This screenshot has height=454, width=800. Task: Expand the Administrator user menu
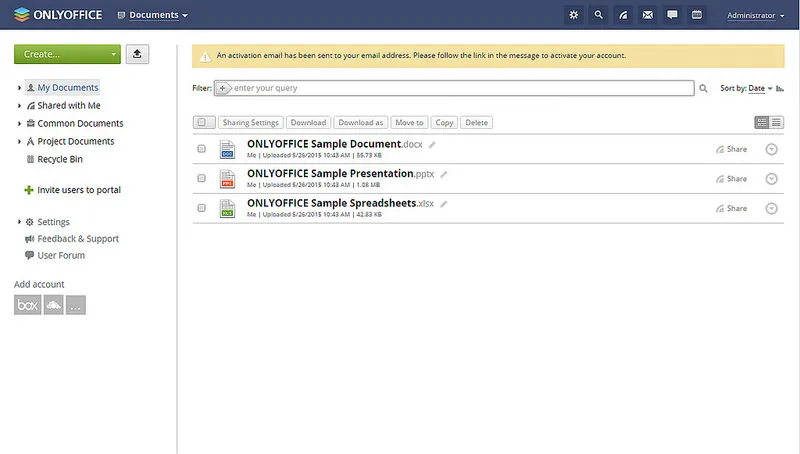click(x=755, y=16)
